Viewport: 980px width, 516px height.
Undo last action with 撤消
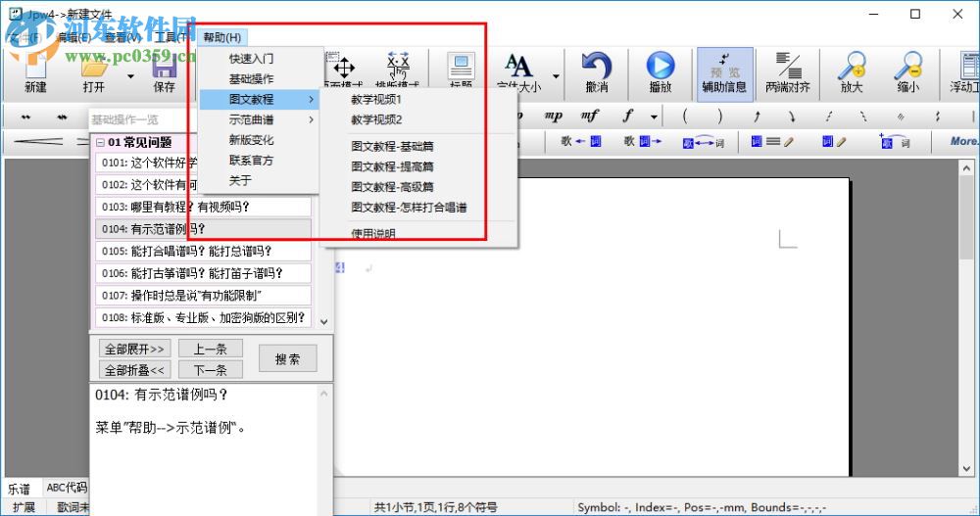point(596,73)
